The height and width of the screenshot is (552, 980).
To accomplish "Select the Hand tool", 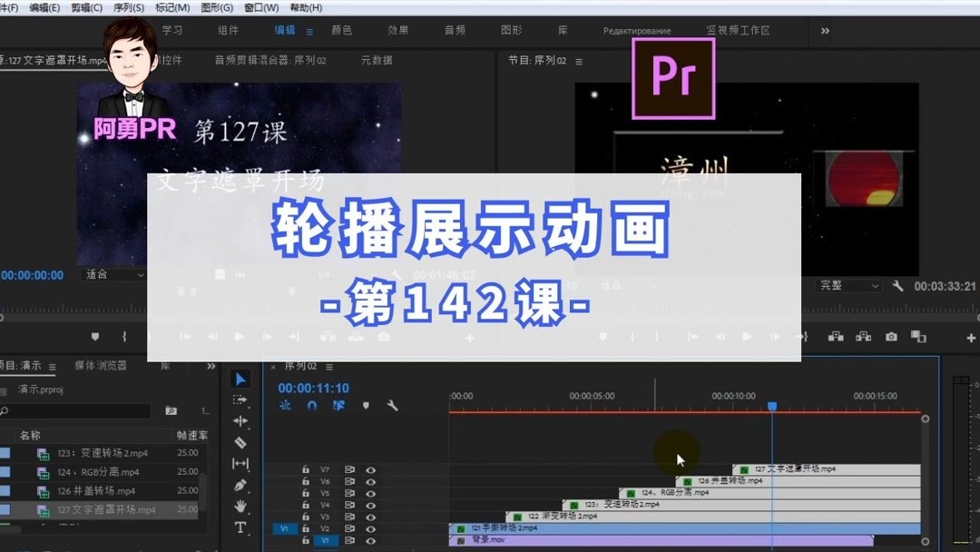I will pos(240,505).
